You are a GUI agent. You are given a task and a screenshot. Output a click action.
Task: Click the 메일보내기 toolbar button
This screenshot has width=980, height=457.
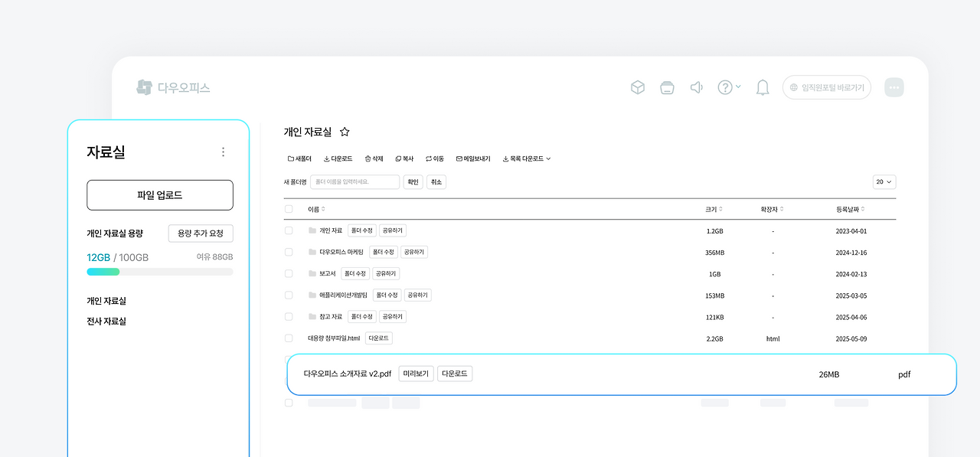point(473,158)
